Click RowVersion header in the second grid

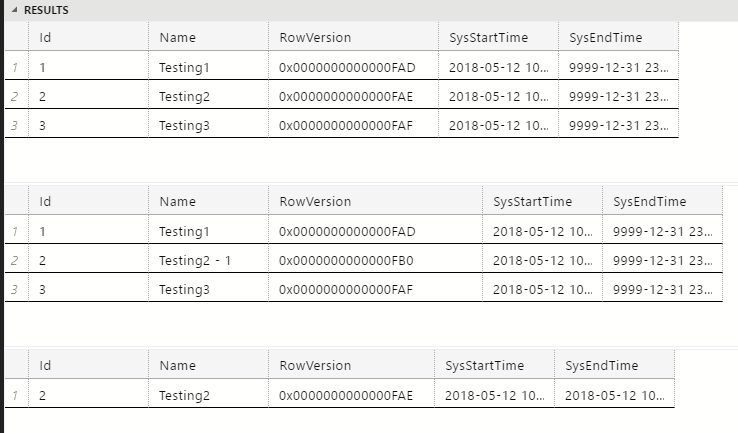tap(376, 201)
